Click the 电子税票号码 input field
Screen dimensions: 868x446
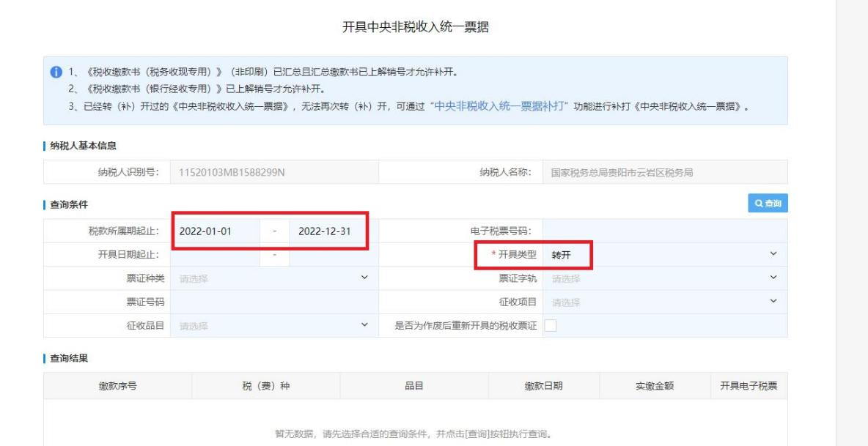tap(663, 231)
